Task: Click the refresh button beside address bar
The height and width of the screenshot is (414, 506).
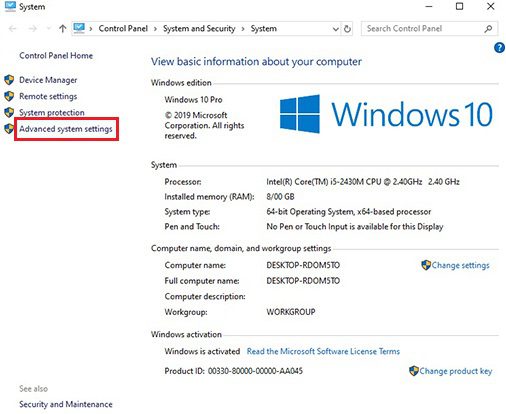Action: [x=347, y=29]
